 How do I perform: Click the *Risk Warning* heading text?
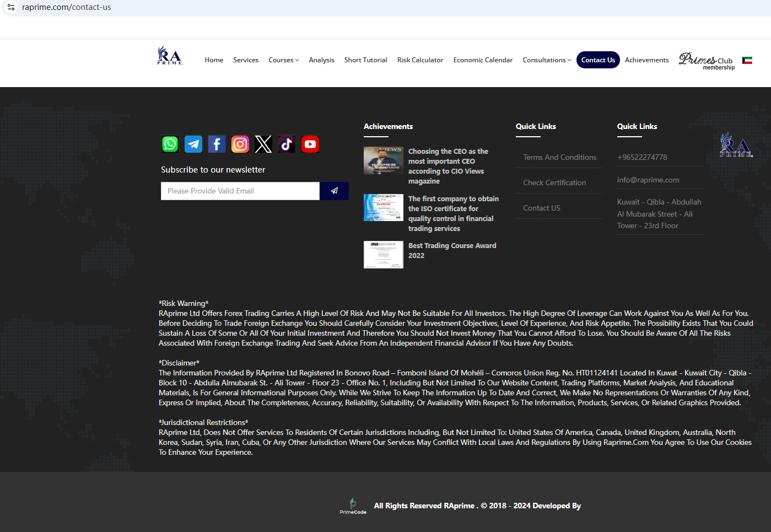184,303
